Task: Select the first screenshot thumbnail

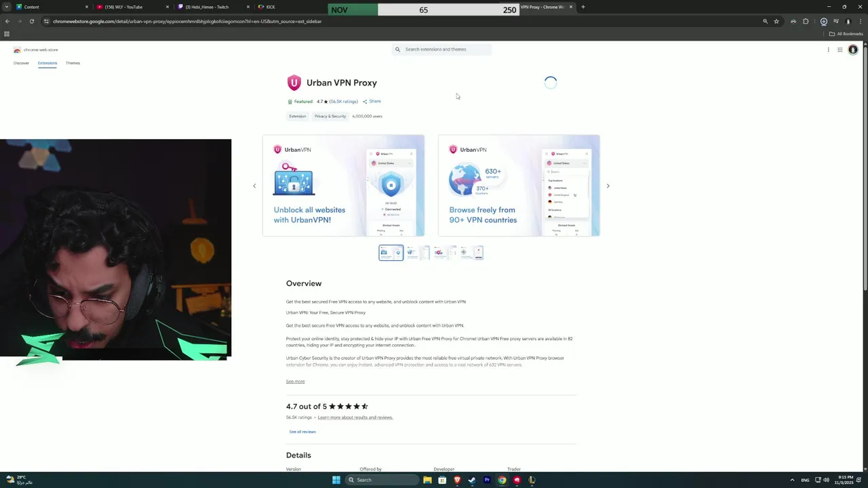Action: pyautogui.click(x=391, y=253)
